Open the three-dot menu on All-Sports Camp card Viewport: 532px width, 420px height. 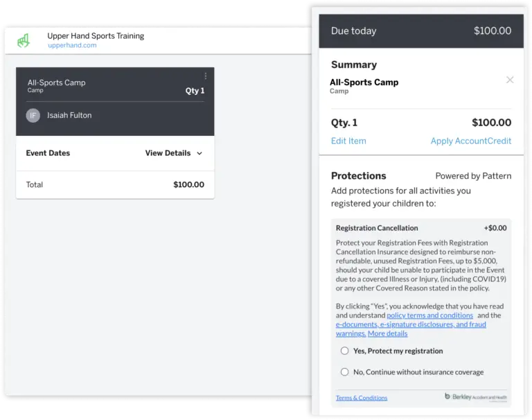tap(206, 76)
